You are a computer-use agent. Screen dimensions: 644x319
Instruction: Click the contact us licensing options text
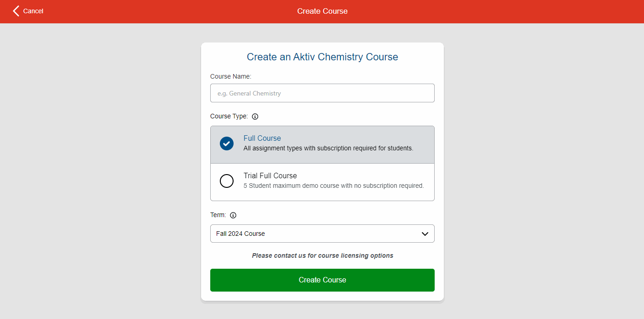pyautogui.click(x=322, y=255)
